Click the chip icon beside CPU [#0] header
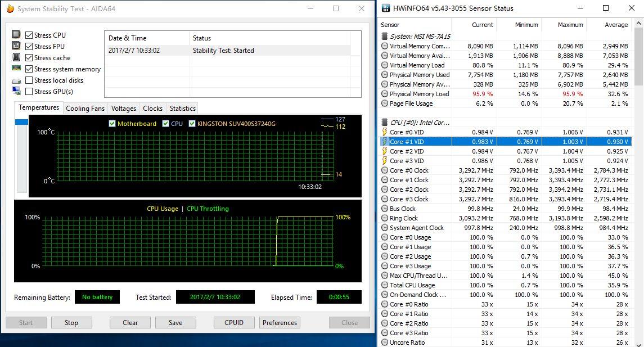 385,122
